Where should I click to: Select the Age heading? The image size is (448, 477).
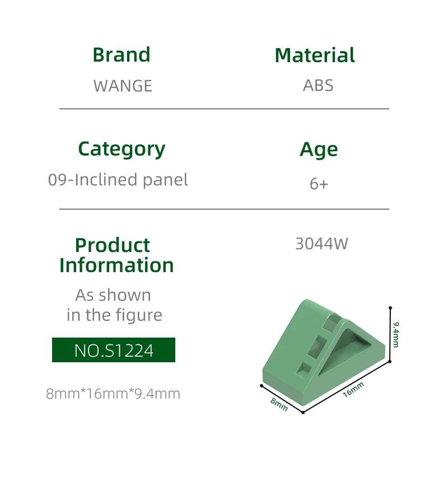(319, 149)
